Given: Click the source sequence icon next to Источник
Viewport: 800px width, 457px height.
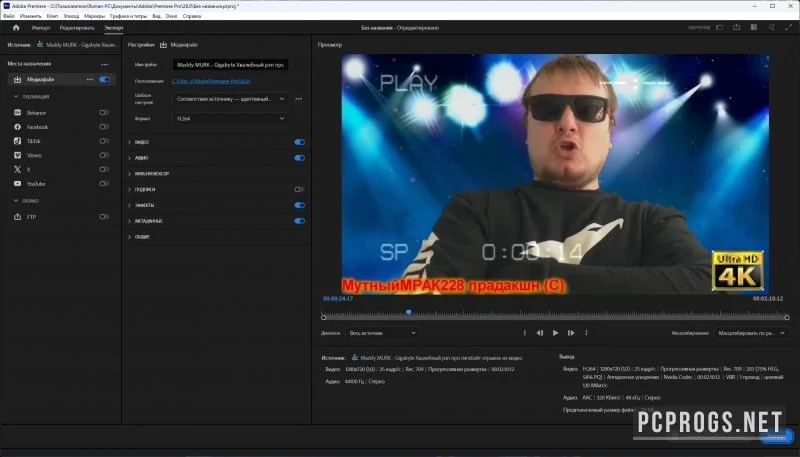Looking at the screenshot, I should (x=40, y=45).
